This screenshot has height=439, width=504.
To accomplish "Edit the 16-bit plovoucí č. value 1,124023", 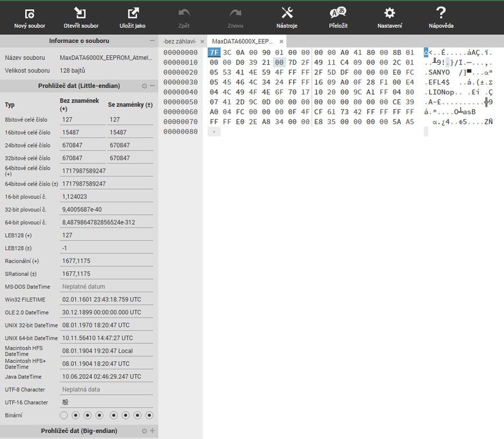I will click(x=107, y=197).
